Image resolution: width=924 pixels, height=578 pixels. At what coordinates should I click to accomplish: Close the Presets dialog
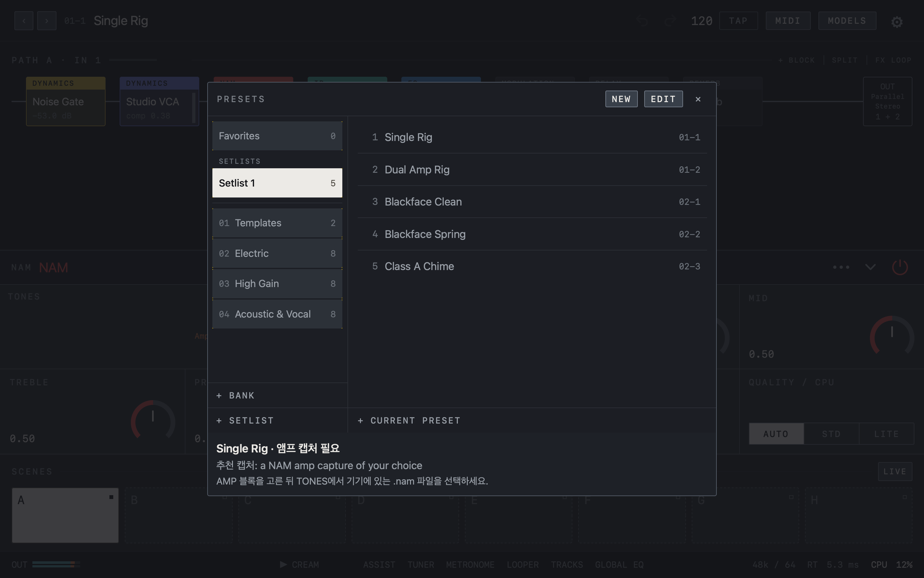698,99
